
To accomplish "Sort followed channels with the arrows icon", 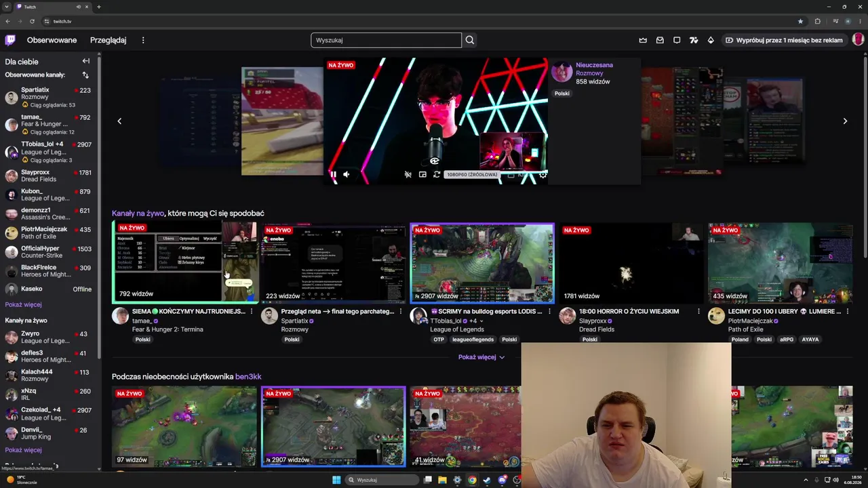I will 85,75.
